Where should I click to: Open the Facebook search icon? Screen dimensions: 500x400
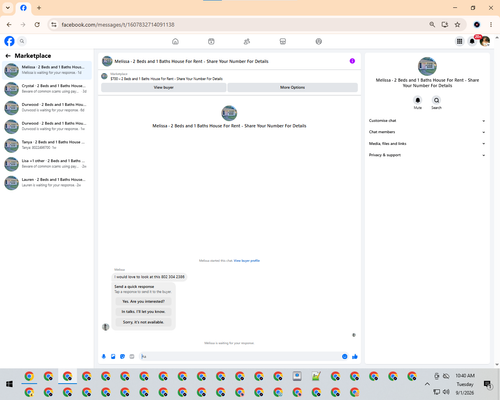(22, 41)
